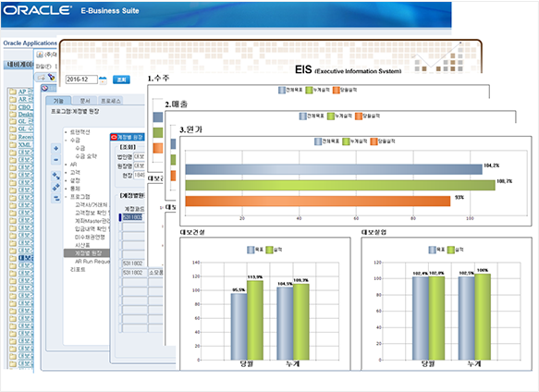This screenshot has height=392, width=539.
Task: Click the folder icon beside the Receiv link
Action: (x=13, y=137)
